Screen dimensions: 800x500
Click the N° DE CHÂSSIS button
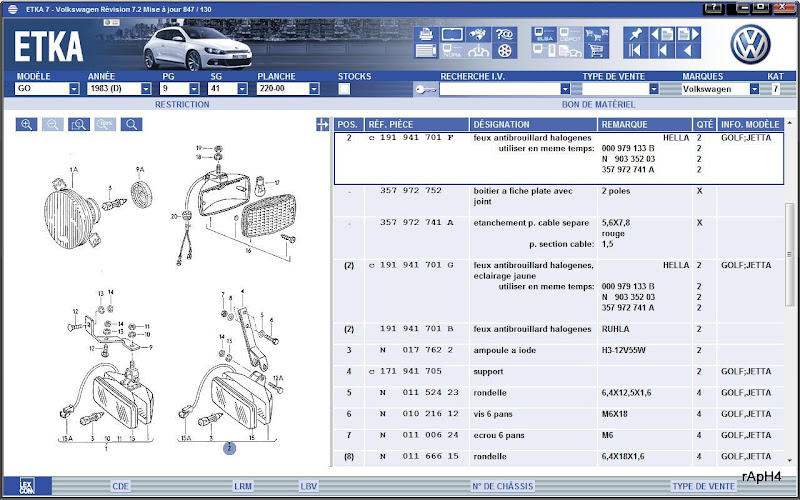[x=503, y=486]
